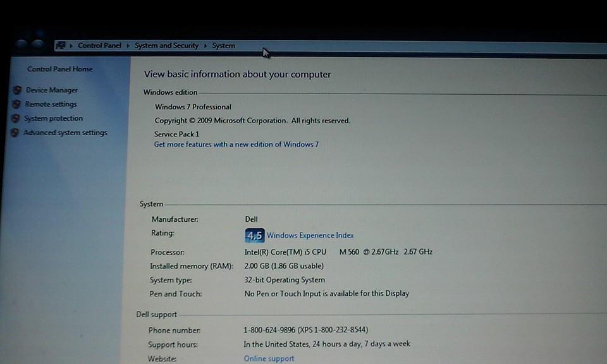607x364 pixels.
Task: Click the Phone number: label
Action: [x=175, y=331]
